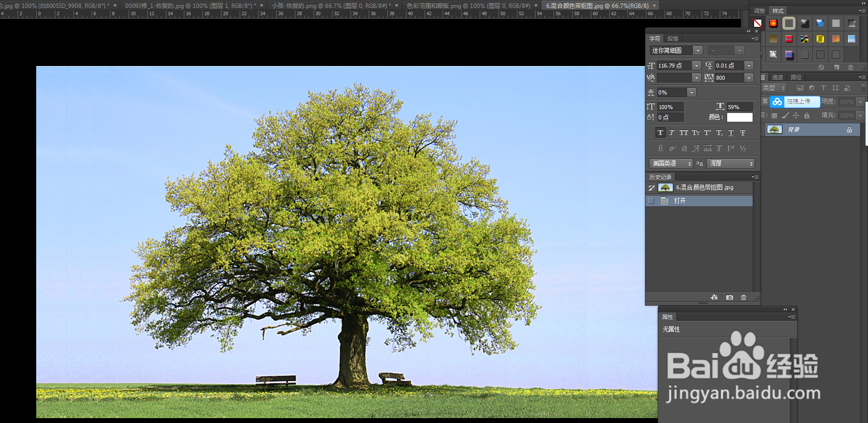Toggle faux bold text style
Image resolution: width=868 pixels, height=423 pixels.
pos(660,133)
